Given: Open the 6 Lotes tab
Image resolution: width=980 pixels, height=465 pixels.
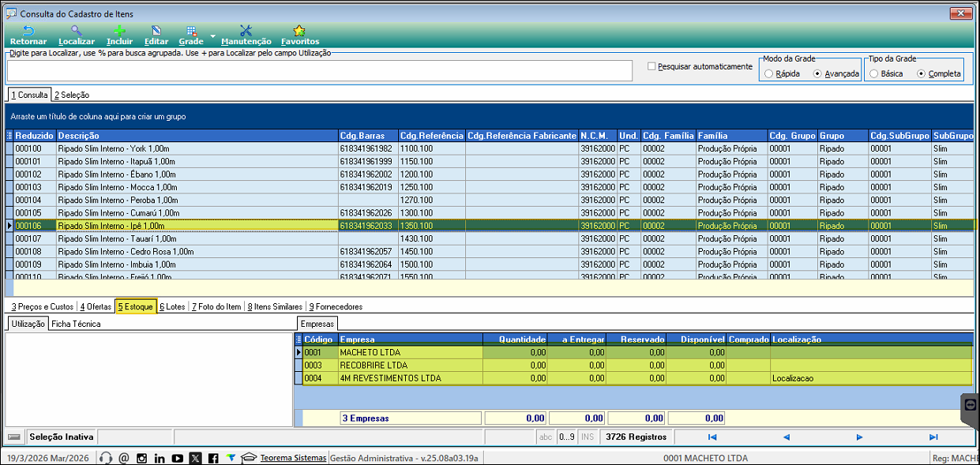Looking at the screenshot, I should point(172,306).
